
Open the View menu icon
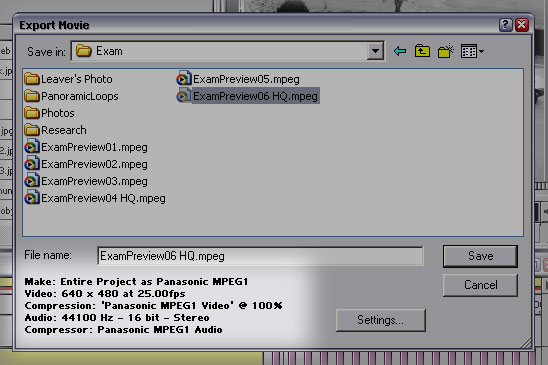coord(472,51)
